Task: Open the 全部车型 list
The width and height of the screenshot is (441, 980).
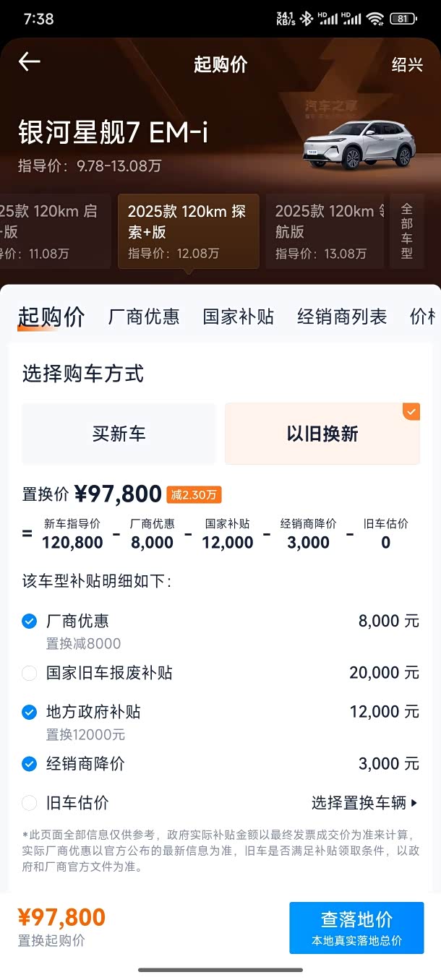Action: click(x=407, y=231)
